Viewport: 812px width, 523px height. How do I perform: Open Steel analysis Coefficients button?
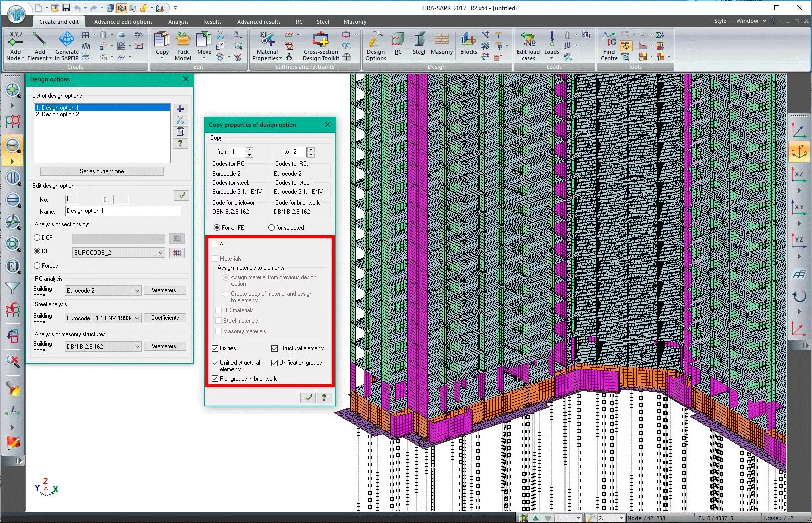(x=165, y=318)
